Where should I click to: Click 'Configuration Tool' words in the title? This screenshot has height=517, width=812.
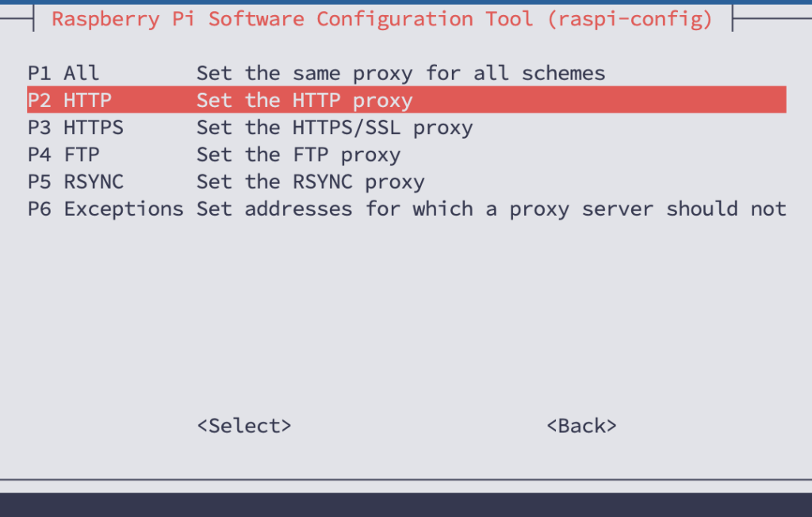pos(424,18)
